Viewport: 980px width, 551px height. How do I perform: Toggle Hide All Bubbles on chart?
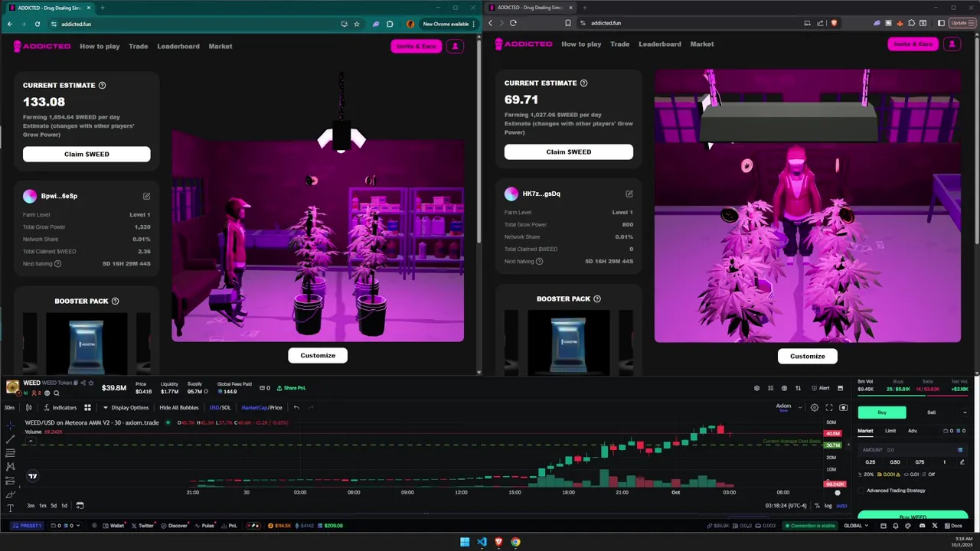[179, 408]
